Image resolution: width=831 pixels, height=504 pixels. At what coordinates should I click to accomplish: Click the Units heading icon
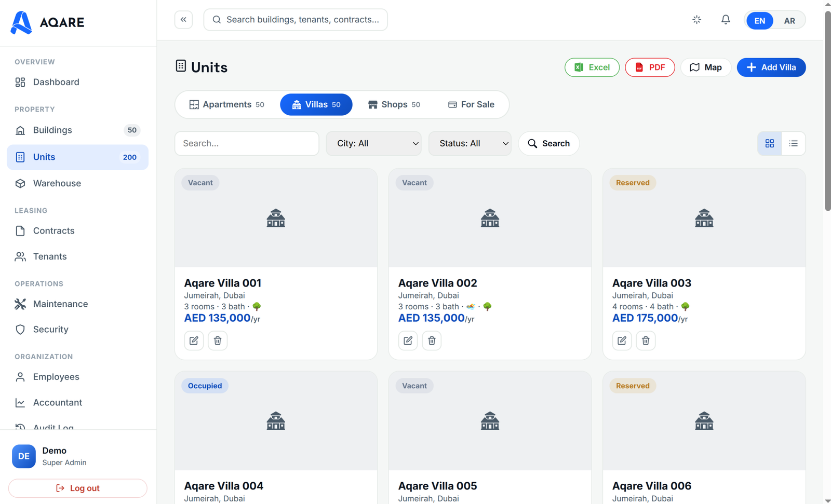181,66
